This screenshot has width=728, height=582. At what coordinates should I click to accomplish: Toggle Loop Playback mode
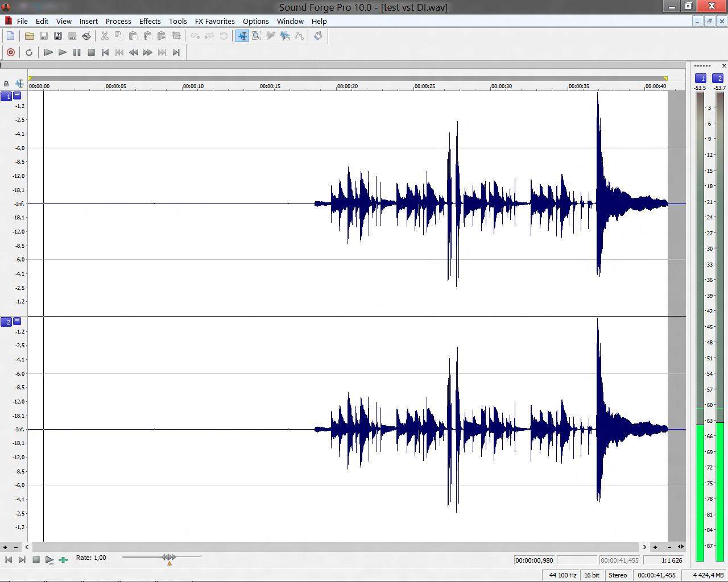29,52
